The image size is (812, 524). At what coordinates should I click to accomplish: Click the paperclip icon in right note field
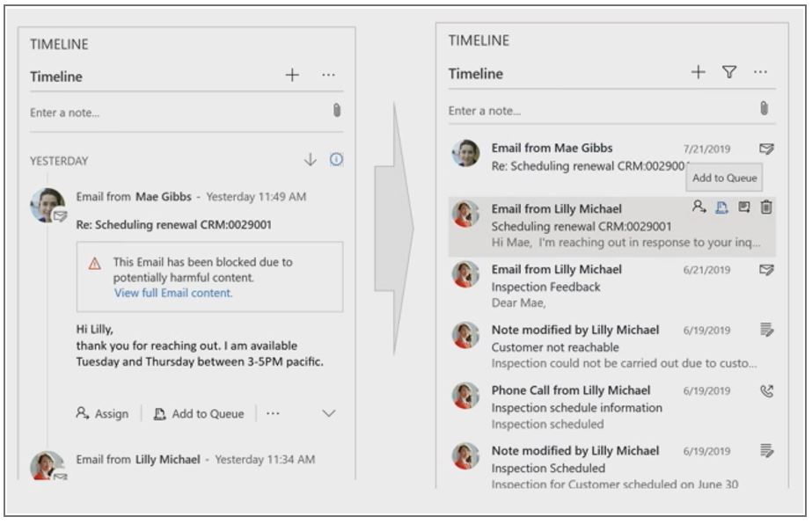[x=764, y=108]
